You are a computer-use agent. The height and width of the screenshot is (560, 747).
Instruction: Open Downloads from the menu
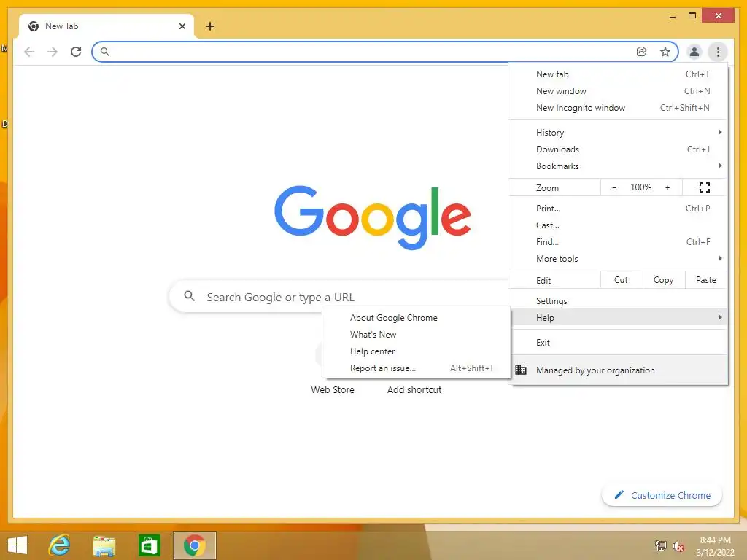(x=618, y=149)
